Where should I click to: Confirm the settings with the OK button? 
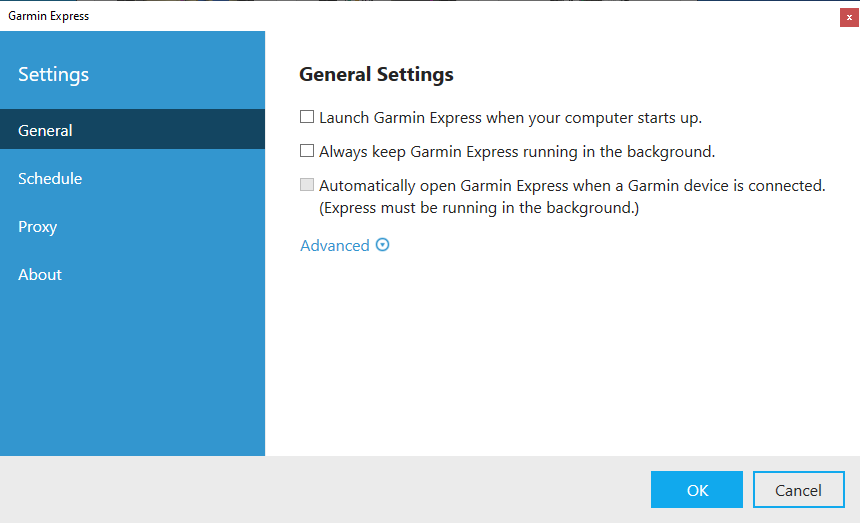[697, 490]
